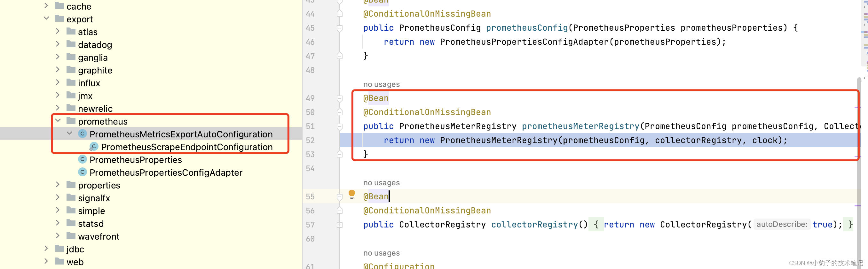Viewport: 868px width, 269px height.
Task: Click the class icon beside PrometheusMetricsExportAutoConfiguration
Action: (x=82, y=134)
